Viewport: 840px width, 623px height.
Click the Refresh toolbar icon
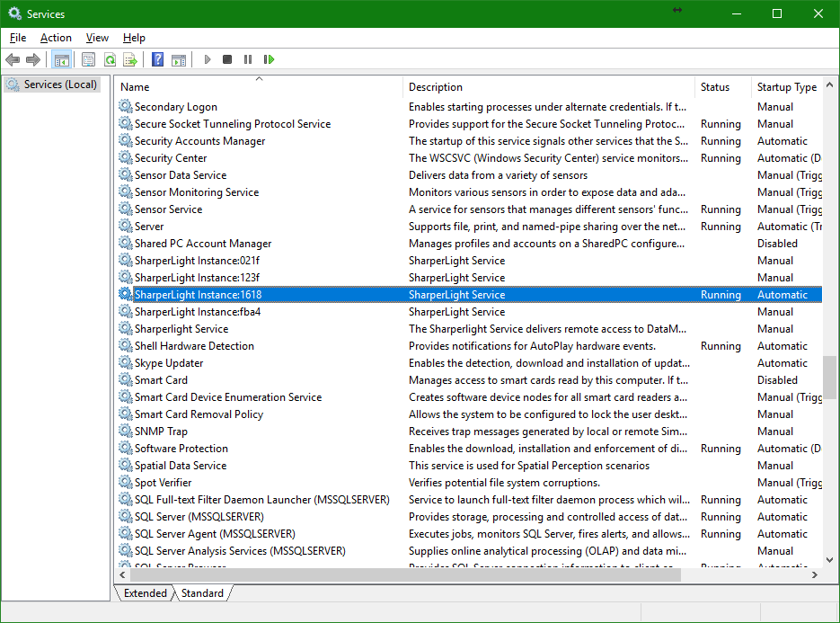[x=110, y=59]
